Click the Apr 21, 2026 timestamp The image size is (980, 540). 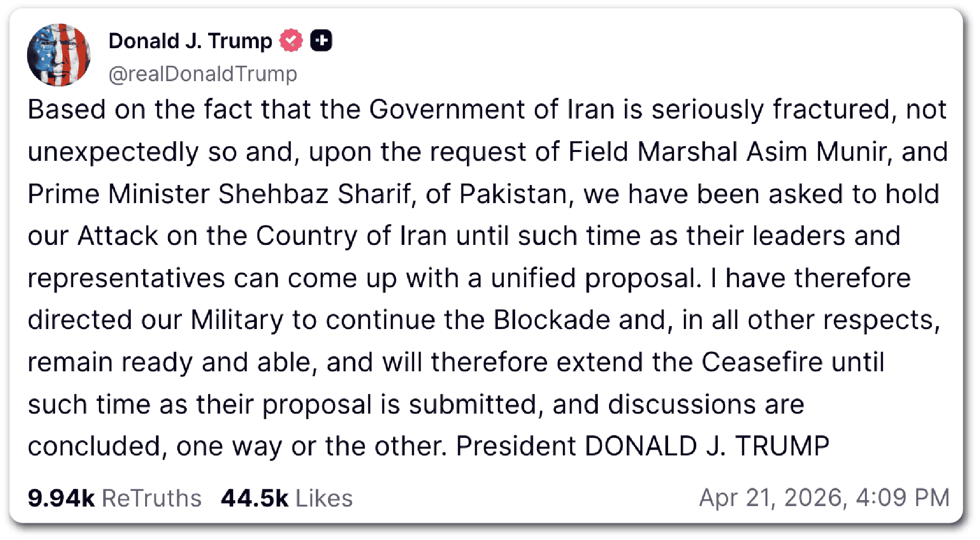click(824, 497)
